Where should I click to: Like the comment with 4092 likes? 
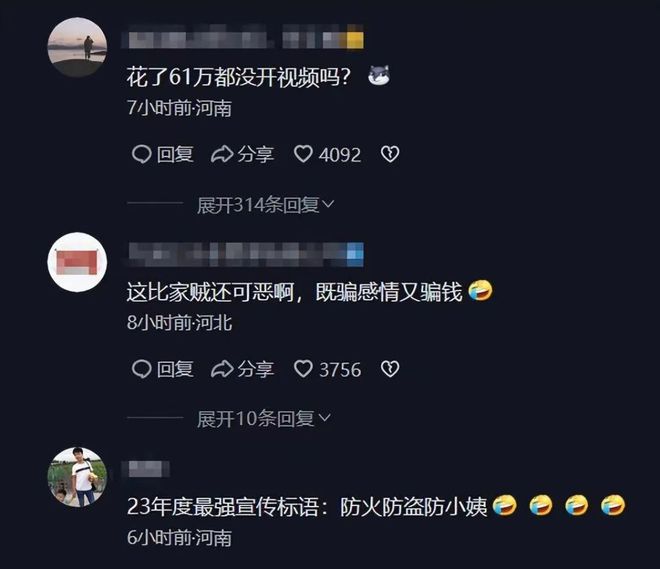coord(327,154)
